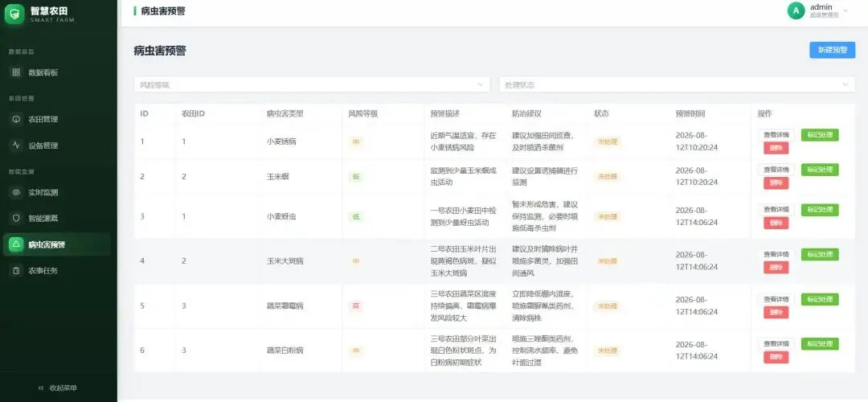Select 农事任务 in sidebar
868x402 pixels.
[x=57, y=271]
